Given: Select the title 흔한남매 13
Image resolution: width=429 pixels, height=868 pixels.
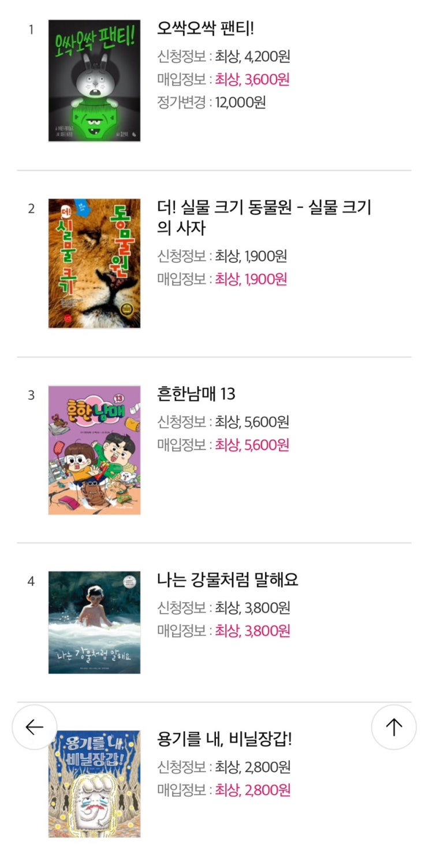Looking at the screenshot, I should click(196, 394).
